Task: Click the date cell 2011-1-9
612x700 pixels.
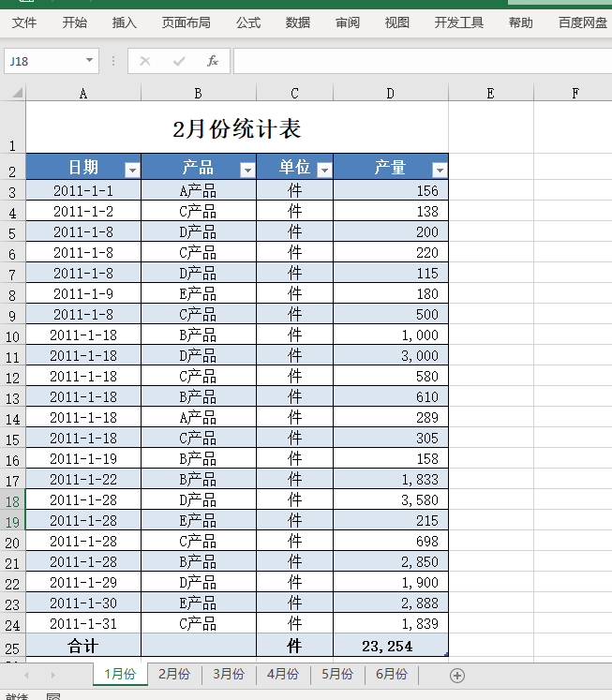Action: [x=83, y=293]
